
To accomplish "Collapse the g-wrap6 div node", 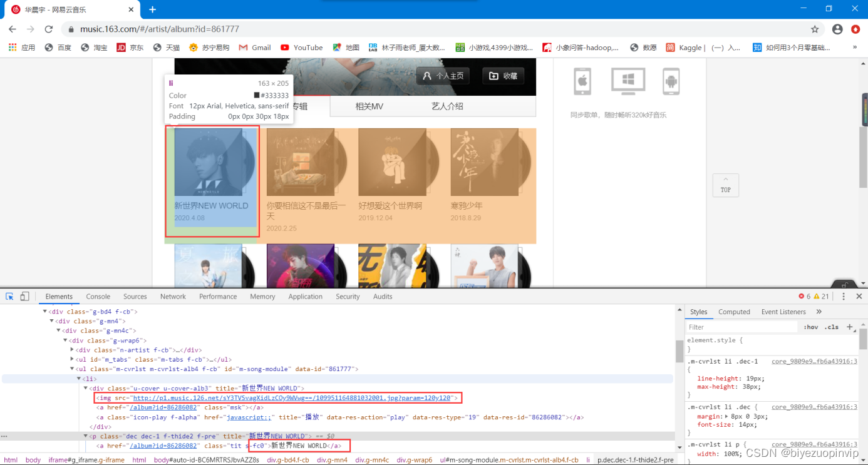I will tap(66, 340).
